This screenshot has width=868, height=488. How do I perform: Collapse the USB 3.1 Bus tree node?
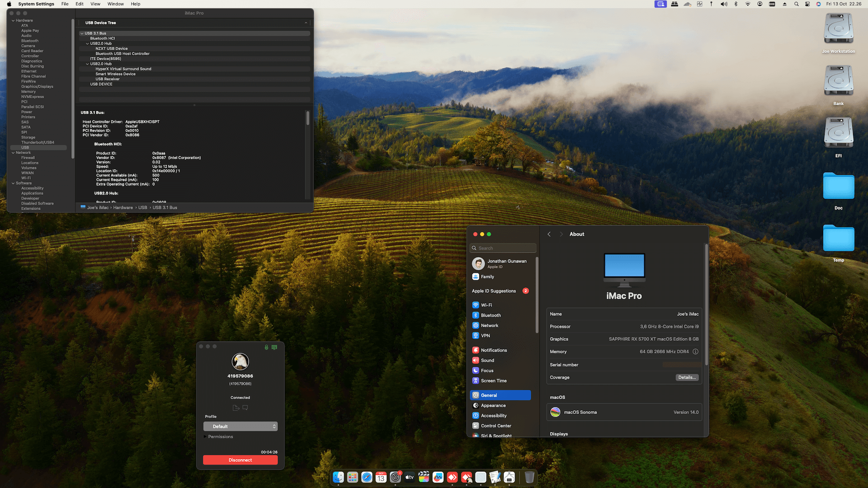coord(82,33)
